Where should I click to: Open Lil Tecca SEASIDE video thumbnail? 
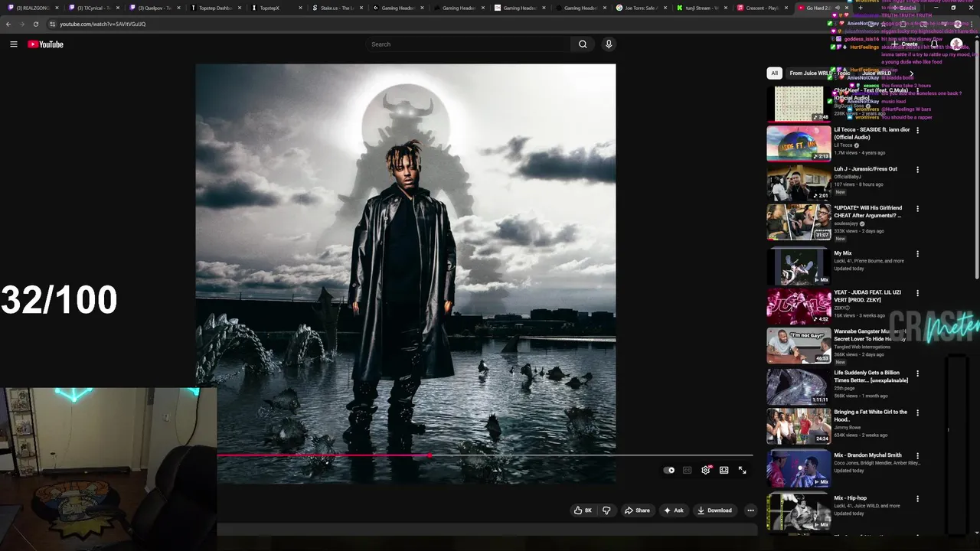(799, 143)
